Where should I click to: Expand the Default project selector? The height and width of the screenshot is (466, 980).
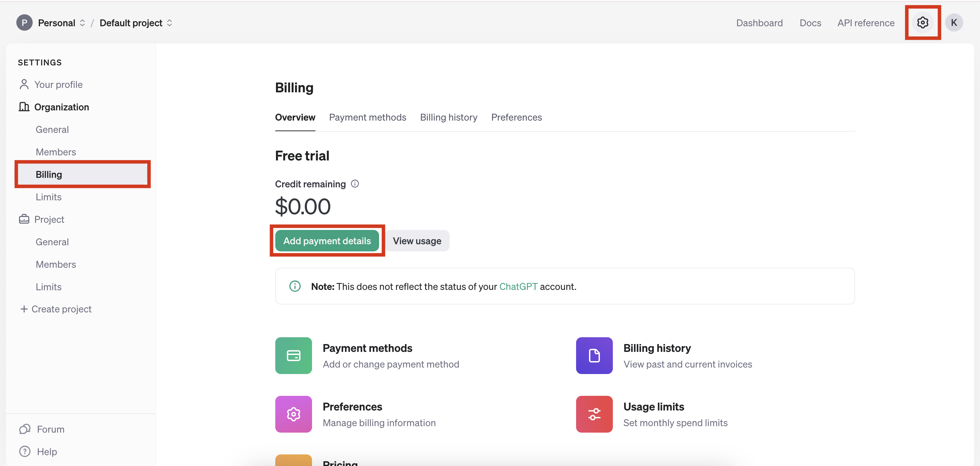pyautogui.click(x=135, y=23)
